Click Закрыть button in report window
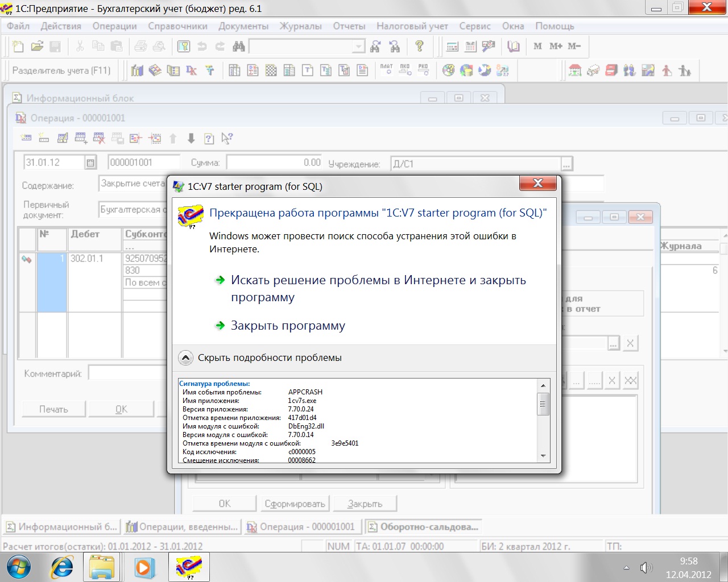728x582 pixels. coord(365,504)
